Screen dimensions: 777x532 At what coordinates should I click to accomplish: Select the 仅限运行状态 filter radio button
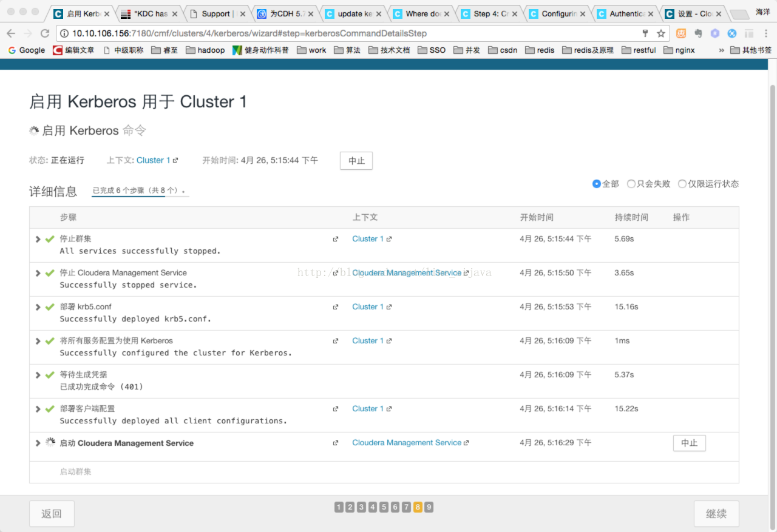click(682, 184)
